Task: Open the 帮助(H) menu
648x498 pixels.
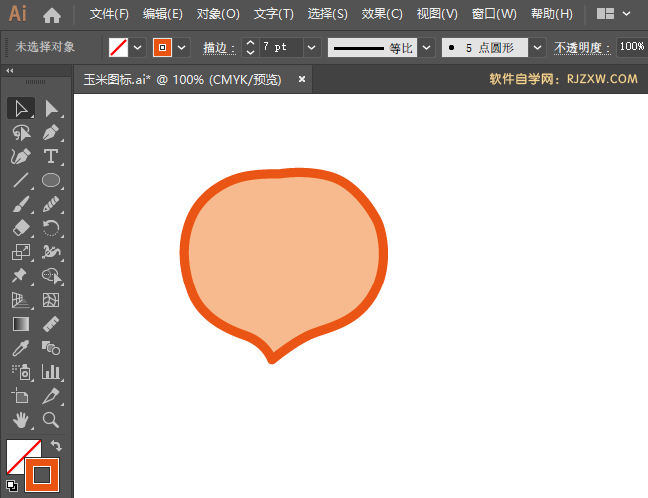Action: point(552,14)
